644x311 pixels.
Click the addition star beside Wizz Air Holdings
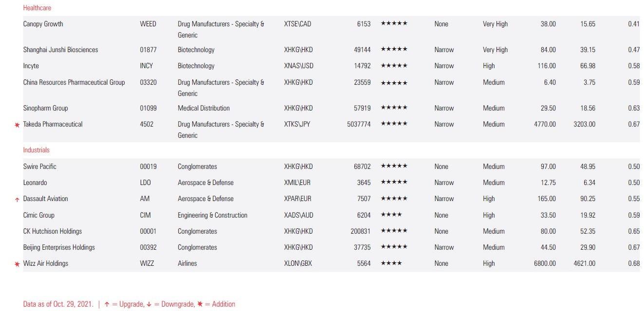tap(17, 264)
